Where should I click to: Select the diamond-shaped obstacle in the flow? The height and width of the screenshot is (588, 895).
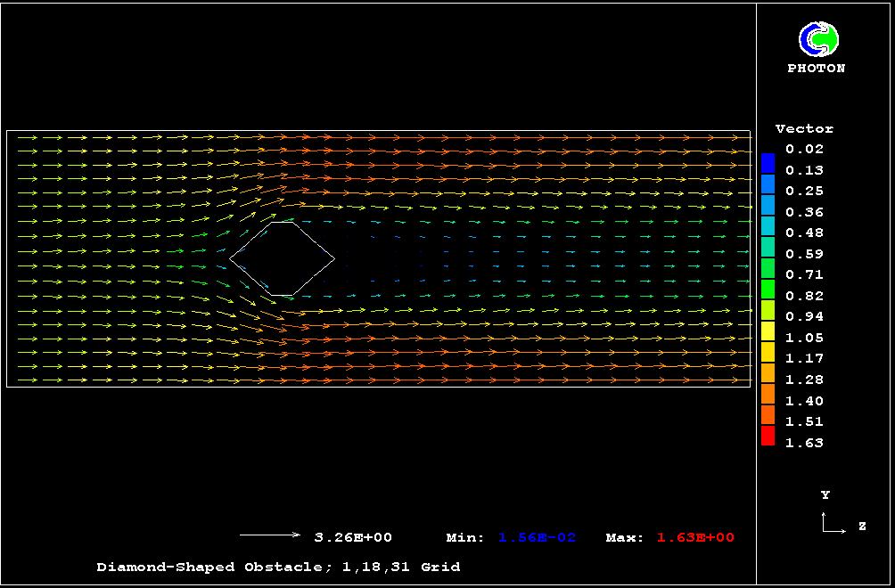point(283,258)
